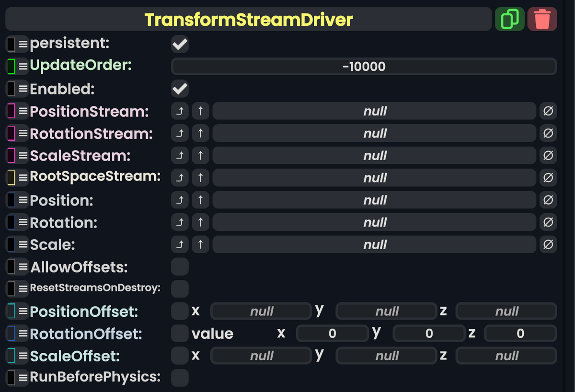This screenshot has width=575, height=392.
Task: Click the up arrow next to ScaleStream
Action: (x=200, y=155)
